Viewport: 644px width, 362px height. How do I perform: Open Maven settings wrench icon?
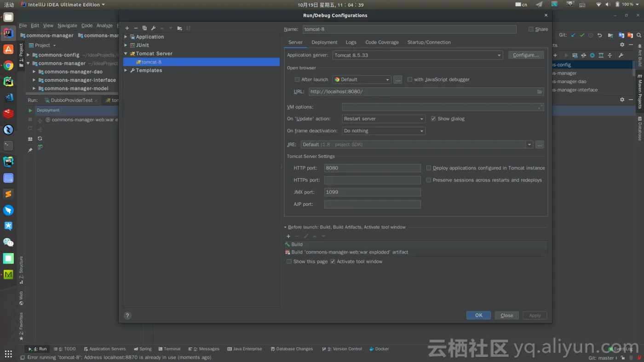(x=621, y=55)
